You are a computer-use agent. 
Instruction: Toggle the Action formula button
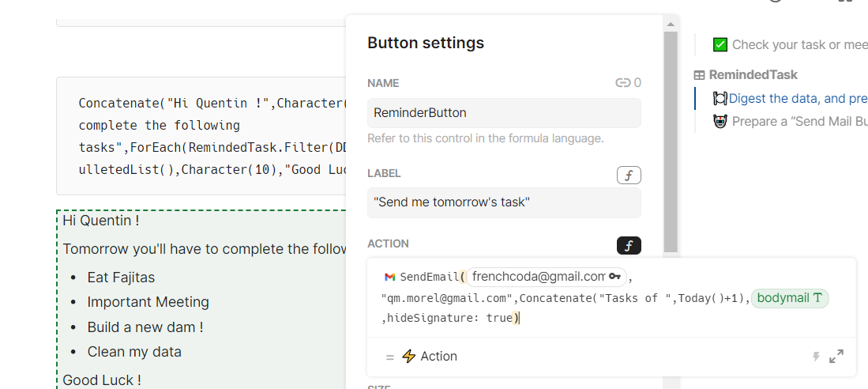(629, 246)
